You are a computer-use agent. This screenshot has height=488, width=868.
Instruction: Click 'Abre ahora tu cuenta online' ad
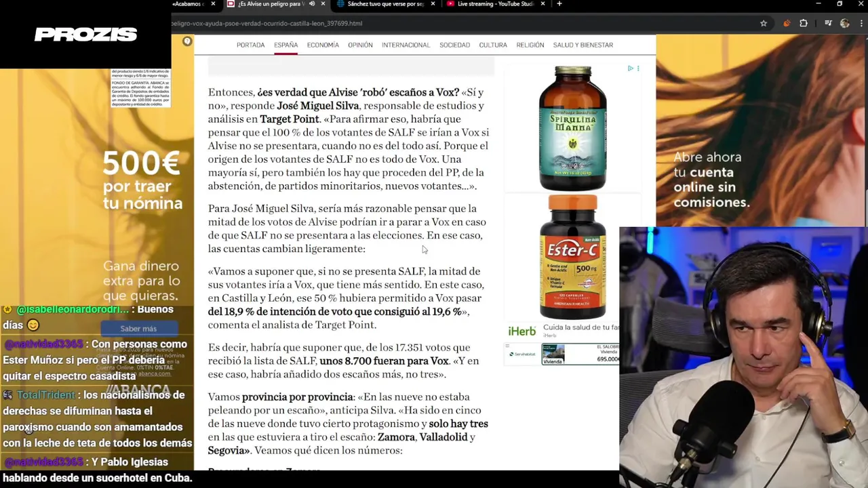[x=711, y=180]
